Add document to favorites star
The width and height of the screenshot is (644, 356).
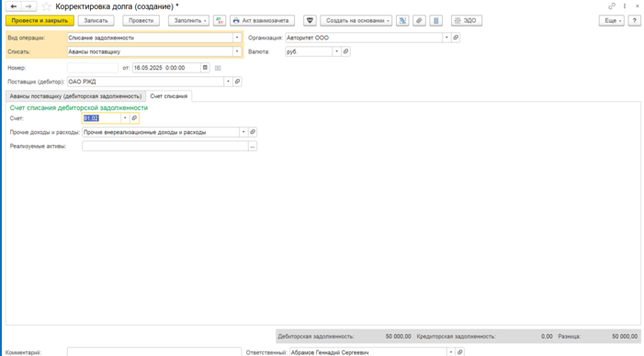[x=46, y=6]
